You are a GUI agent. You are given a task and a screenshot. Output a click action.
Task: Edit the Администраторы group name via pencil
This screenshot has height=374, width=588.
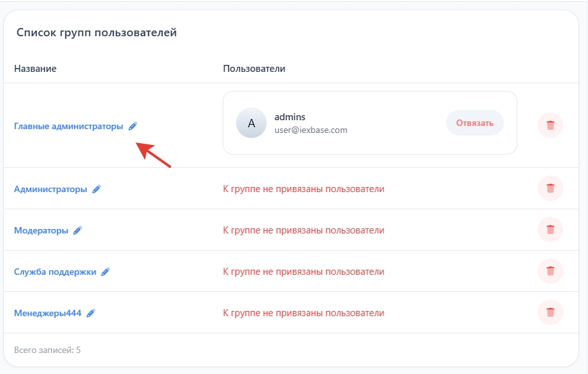pos(97,189)
